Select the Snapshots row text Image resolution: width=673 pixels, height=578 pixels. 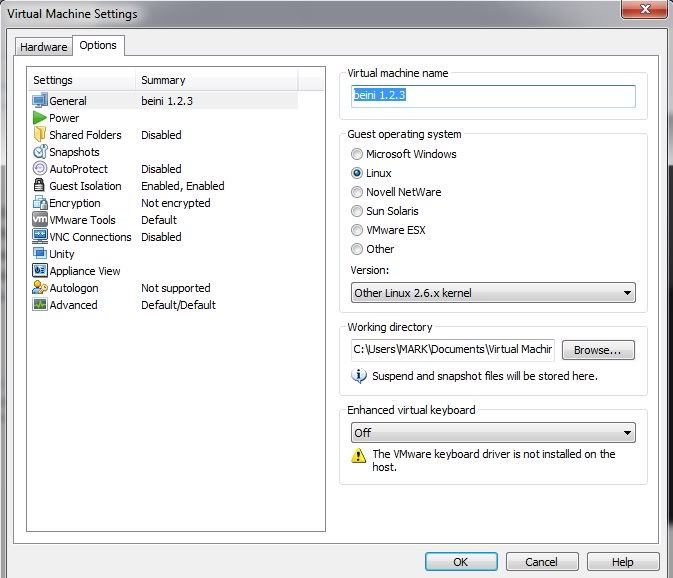click(x=74, y=152)
